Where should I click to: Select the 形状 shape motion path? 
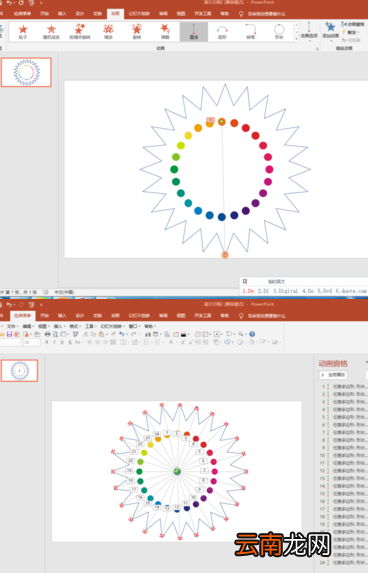(279, 31)
